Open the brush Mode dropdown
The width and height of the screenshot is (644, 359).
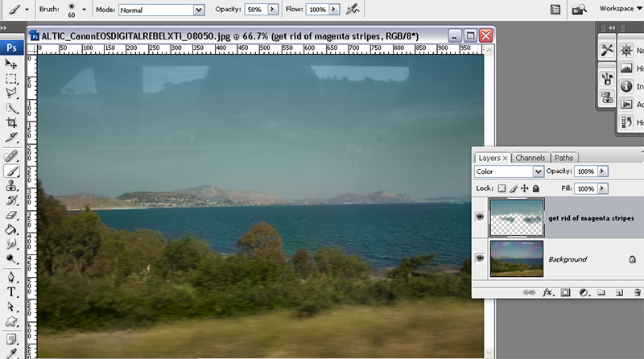click(x=199, y=10)
